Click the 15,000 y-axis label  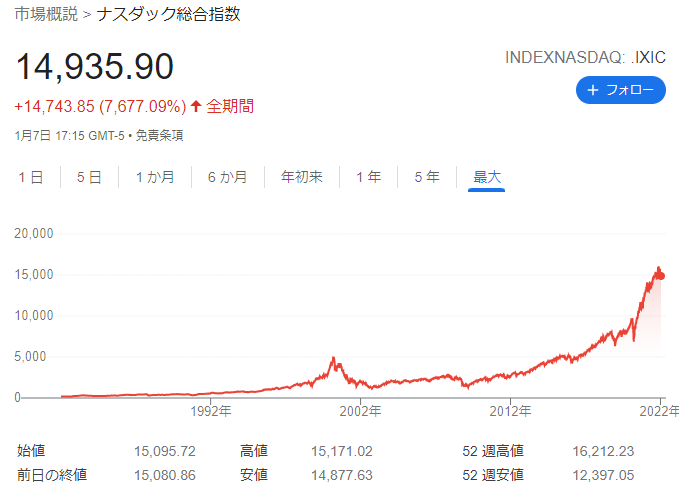pos(34,274)
